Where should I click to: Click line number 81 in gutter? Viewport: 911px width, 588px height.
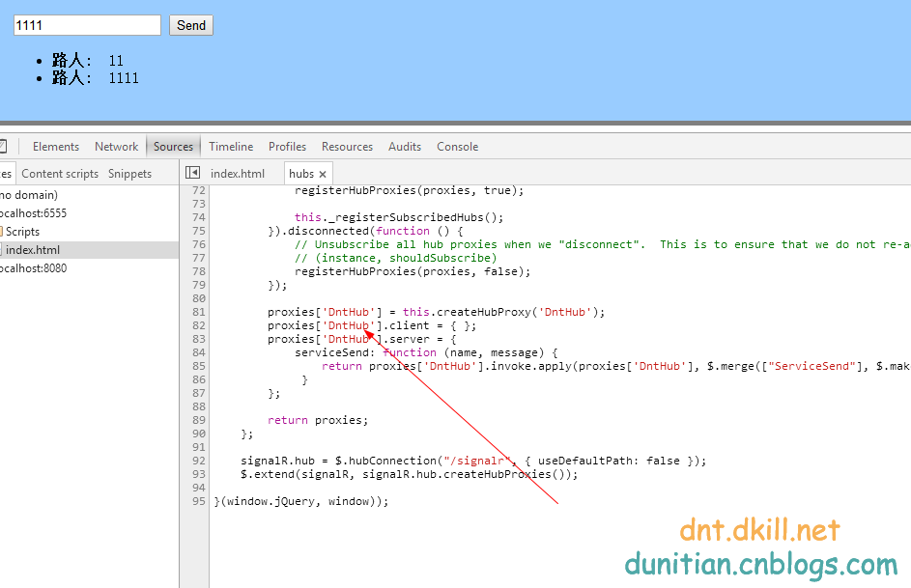(x=199, y=312)
